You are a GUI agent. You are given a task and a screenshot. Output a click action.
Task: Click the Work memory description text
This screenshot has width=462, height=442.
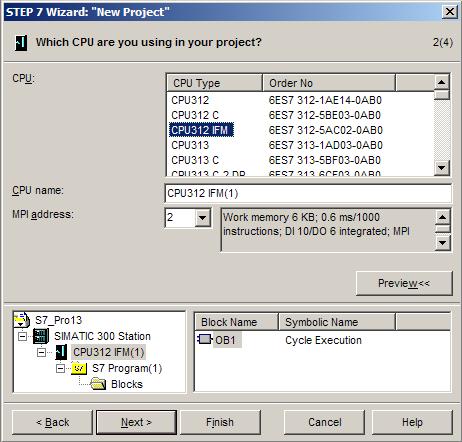(x=317, y=224)
